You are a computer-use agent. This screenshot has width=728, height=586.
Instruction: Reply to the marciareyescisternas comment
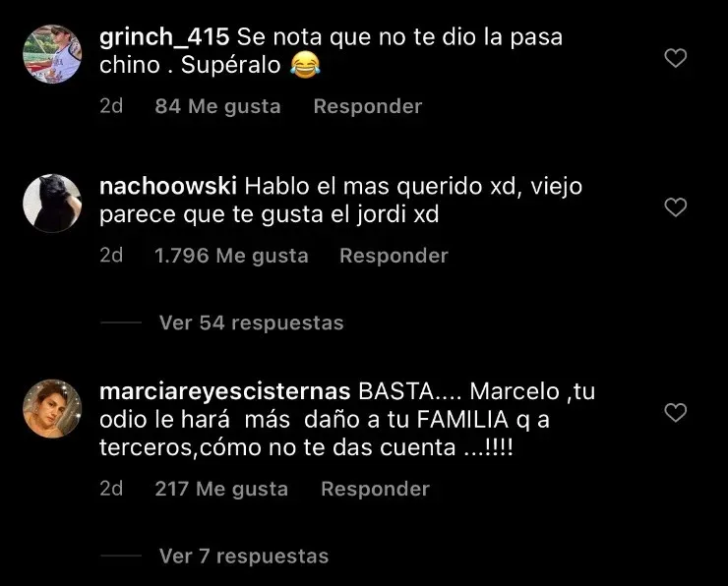click(375, 489)
